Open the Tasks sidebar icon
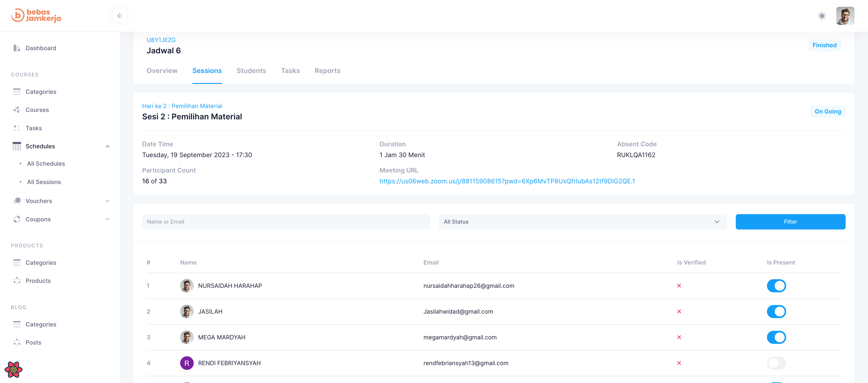868x383 pixels. tap(17, 128)
